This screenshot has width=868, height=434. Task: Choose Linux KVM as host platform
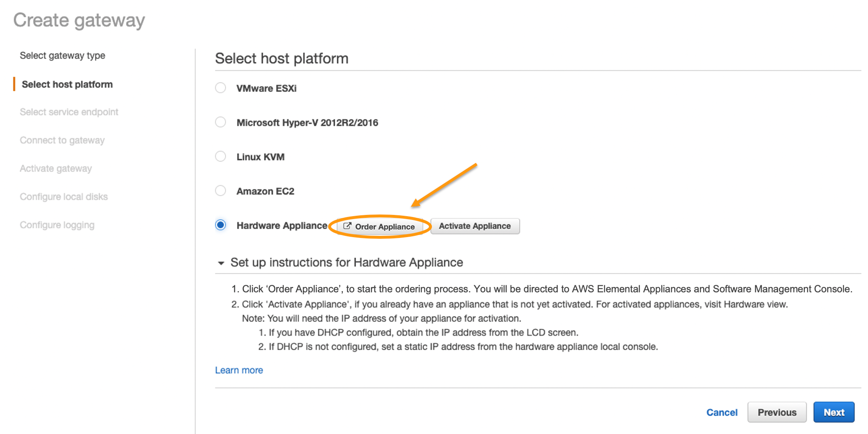[221, 156]
